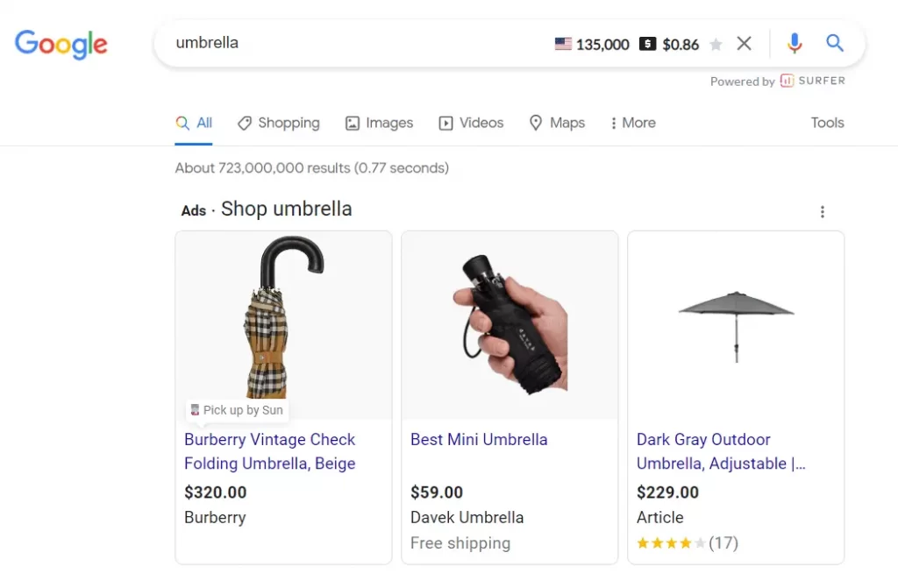Click the blue magnifying glass search icon
This screenshot has width=898, height=588.
(x=835, y=43)
